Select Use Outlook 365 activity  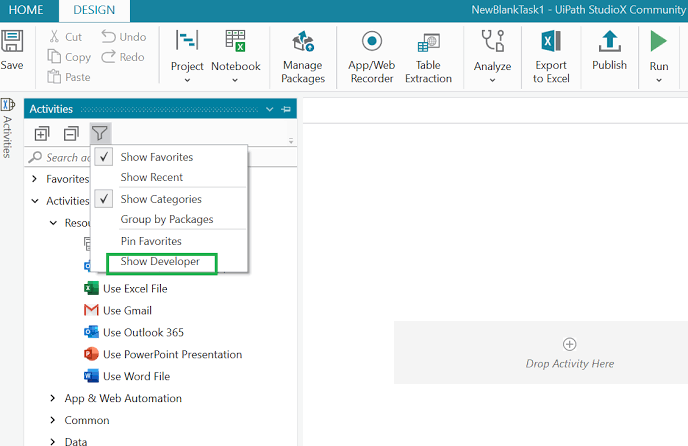pyautogui.click(x=143, y=332)
